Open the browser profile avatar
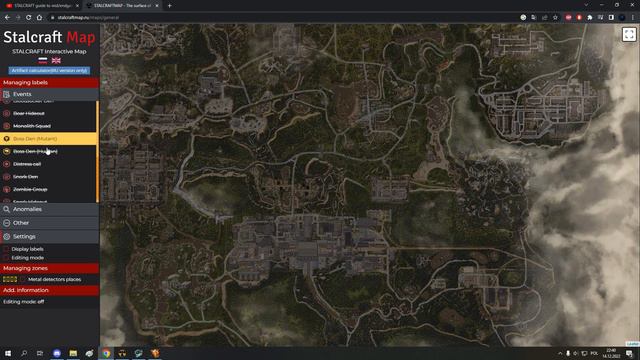Image resolution: width=640 pixels, height=360 pixels. click(622, 18)
